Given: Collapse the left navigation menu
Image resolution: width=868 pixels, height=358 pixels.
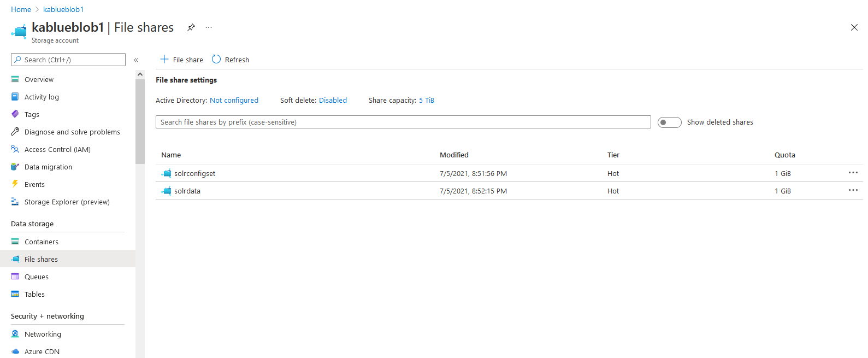Looking at the screenshot, I should (x=136, y=60).
